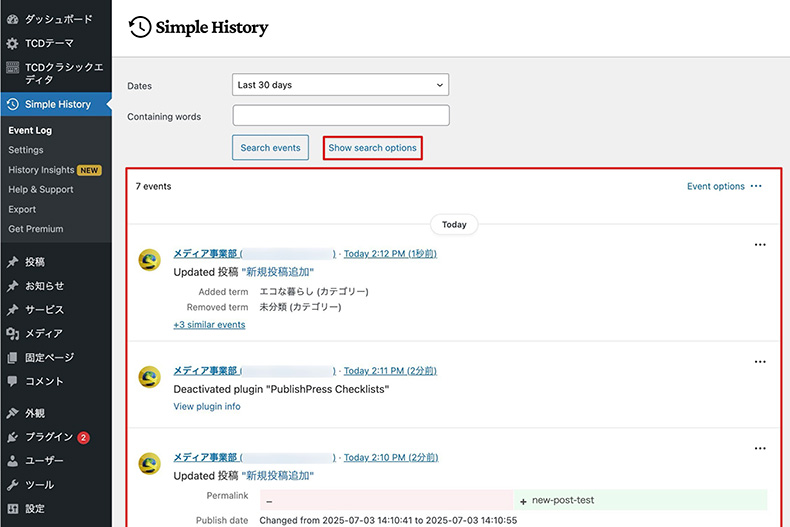Click the TCDテーマ gear icon

tap(13, 43)
